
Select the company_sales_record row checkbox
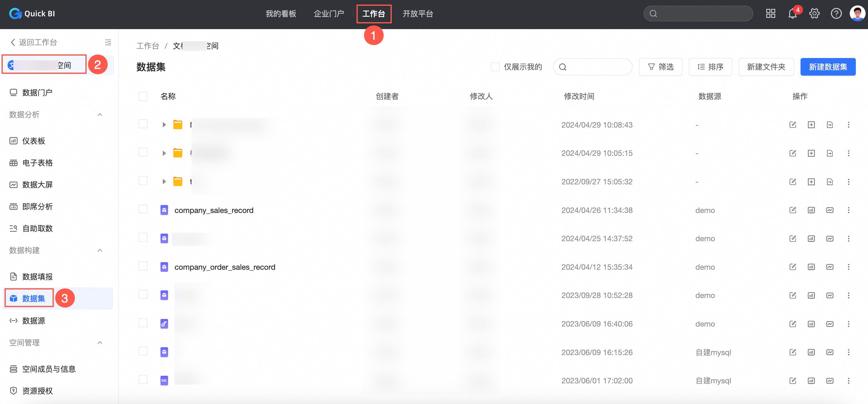pyautogui.click(x=143, y=209)
